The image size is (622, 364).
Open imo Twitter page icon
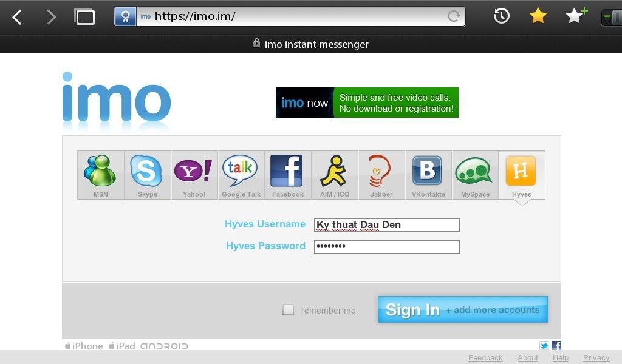click(x=544, y=346)
